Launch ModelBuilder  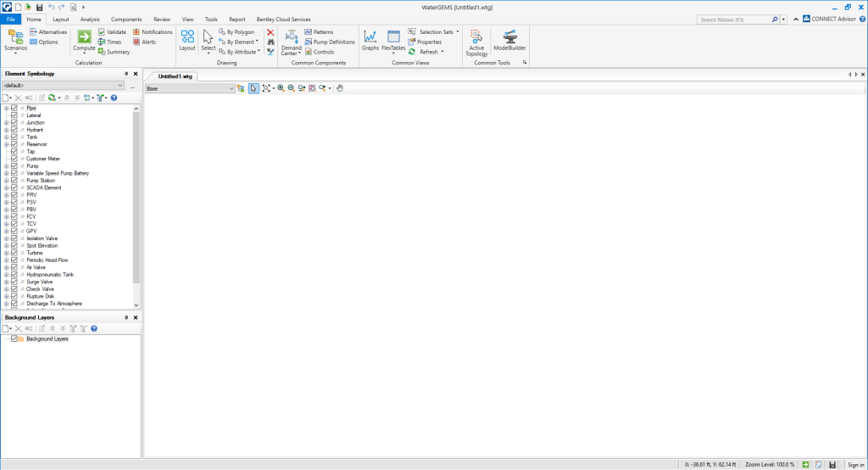click(x=509, y=41)
